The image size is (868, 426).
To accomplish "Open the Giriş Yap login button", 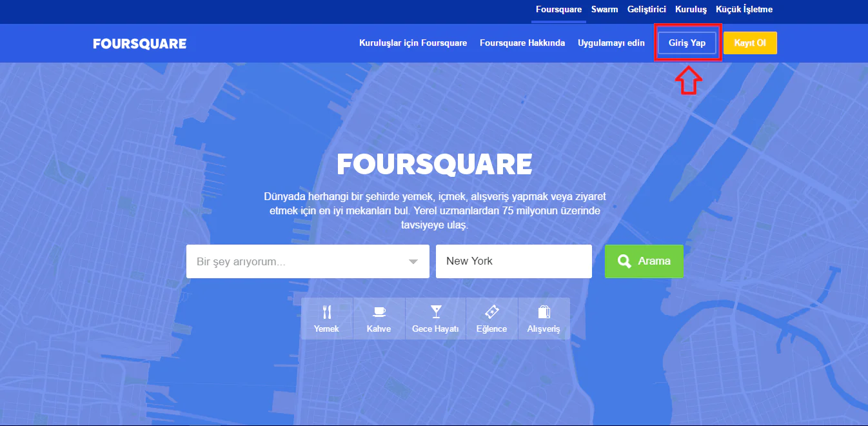I will (x=687, y=43).
